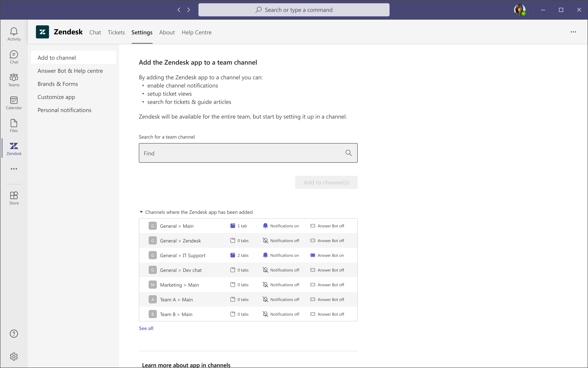Click the magnifier icon in Find field
The image size is (588, 368).
click(x=349, y=153)
